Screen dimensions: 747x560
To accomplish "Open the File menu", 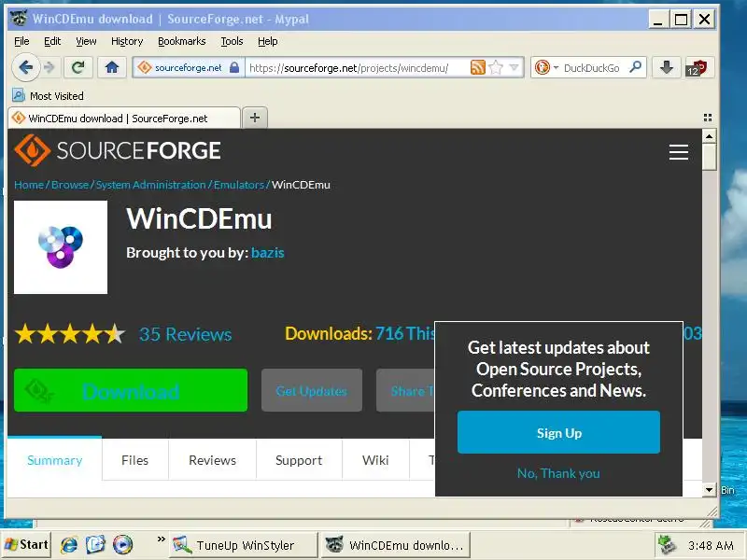I will (x=21, y=41).
